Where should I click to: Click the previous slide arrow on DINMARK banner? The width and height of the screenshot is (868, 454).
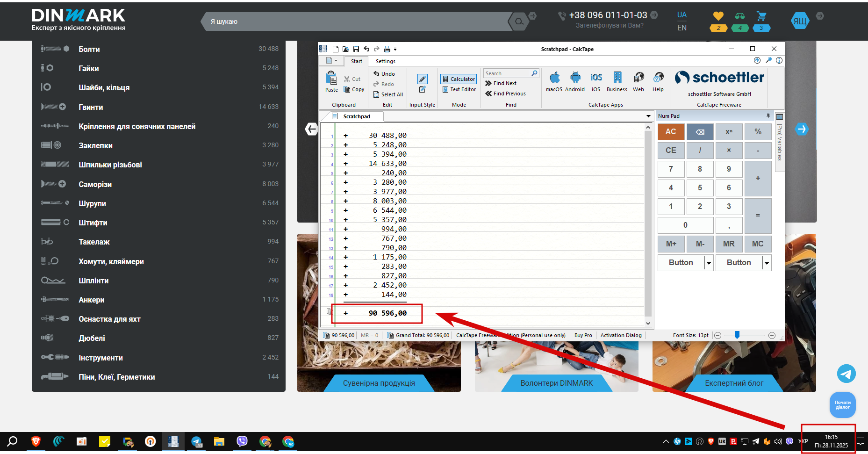[x=311, y=129]
